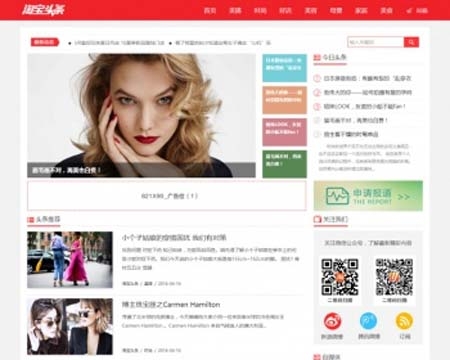450x360 pixels.
Task: Click the 821X90 ad placeholder banner
Action: click(x=167, y=196)
